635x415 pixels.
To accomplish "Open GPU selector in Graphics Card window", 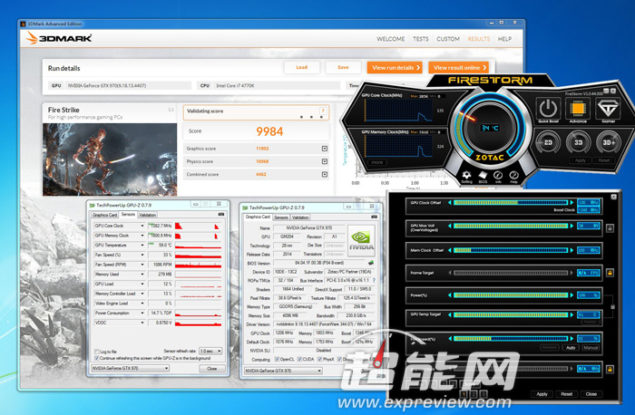I will [x=283, y=371].
